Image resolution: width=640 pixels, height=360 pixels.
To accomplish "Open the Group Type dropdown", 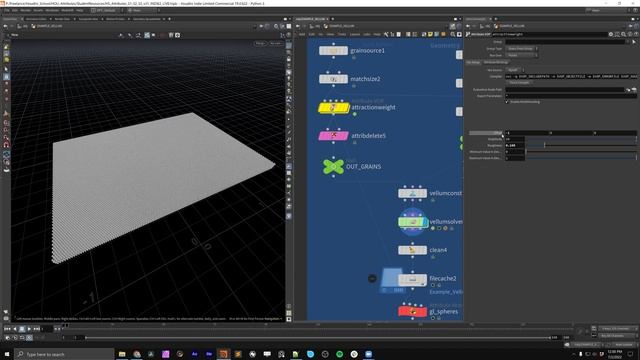I will tap(522, 49).
